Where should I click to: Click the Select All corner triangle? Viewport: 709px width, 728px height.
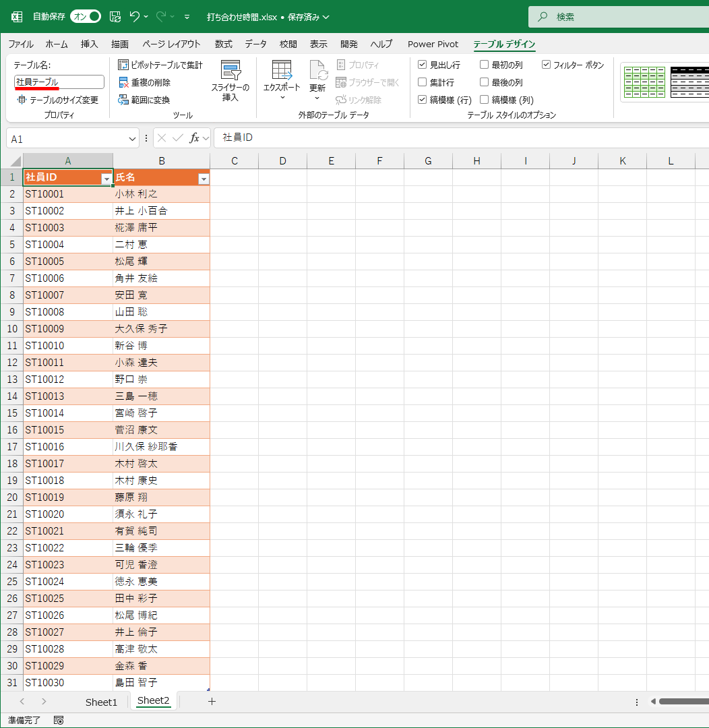[16, 161]
